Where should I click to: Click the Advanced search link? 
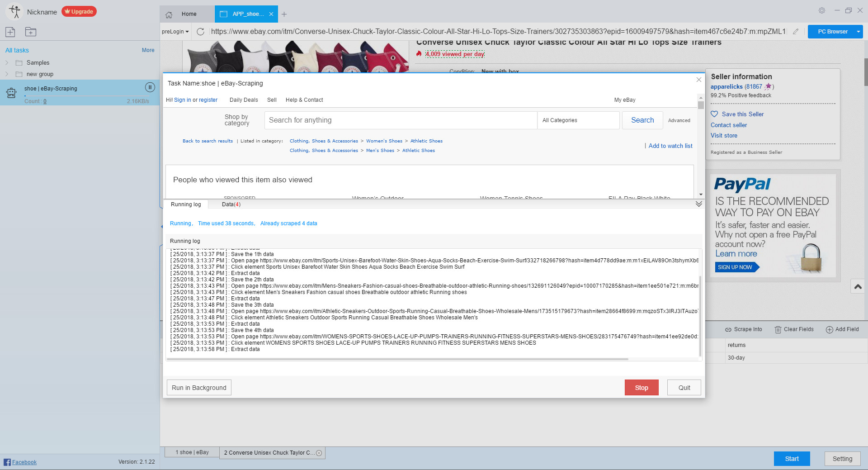tap(679, 121)
